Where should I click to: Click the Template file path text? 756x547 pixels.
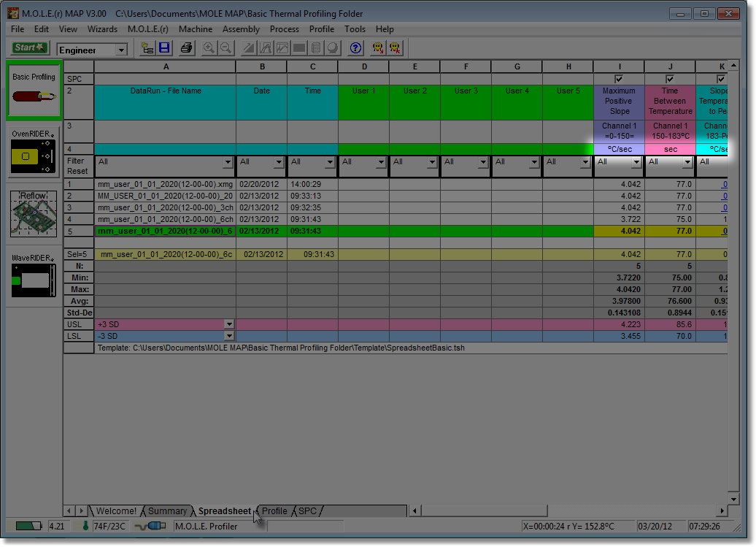[281, 348]
